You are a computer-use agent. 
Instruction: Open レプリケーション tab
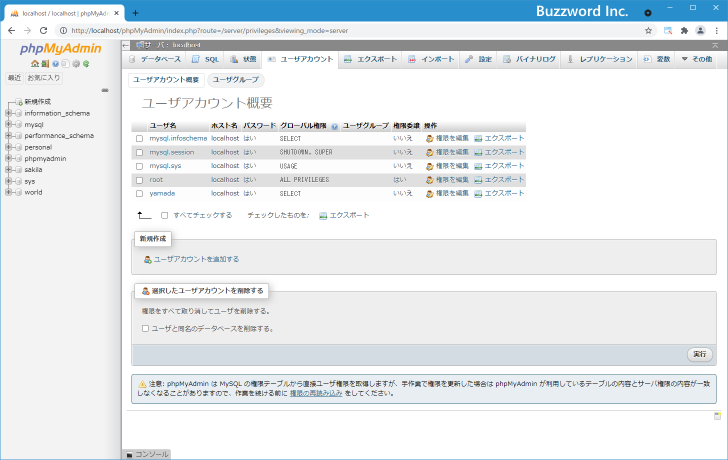coord(599,59)
